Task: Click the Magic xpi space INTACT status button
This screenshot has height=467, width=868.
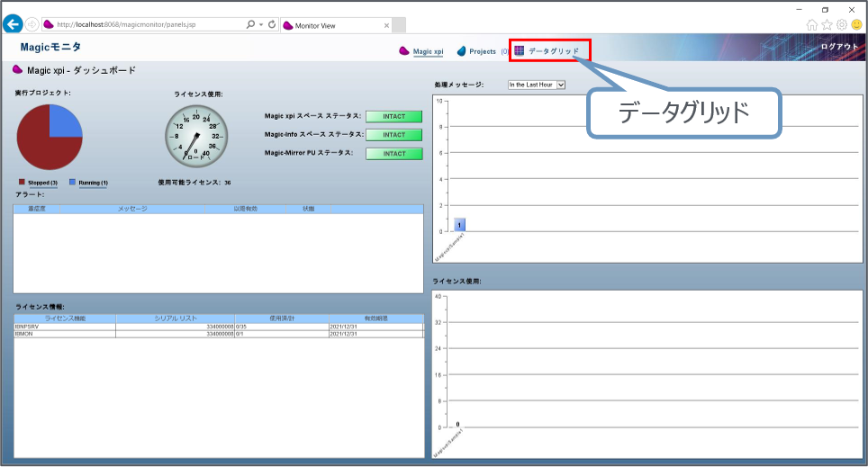Action: [x=393, y=116]
